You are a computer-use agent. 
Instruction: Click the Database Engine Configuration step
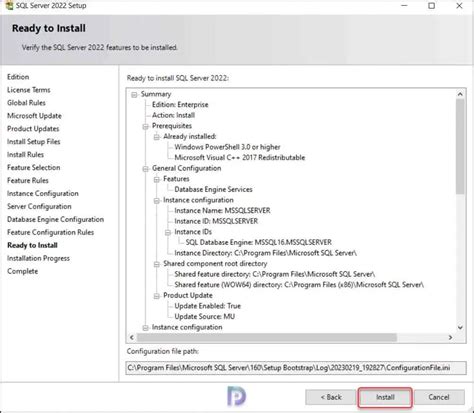click(x=55, y=220)
